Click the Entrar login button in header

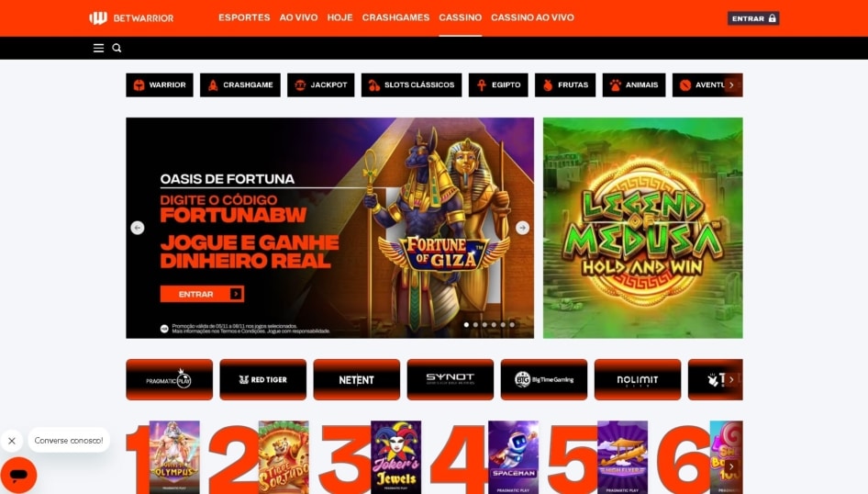[x=753, y=18]
